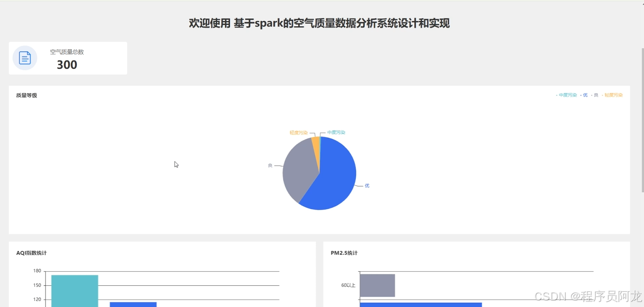The image size is (644, 307).
Task: Toggle the 良 legend item
Action: point(595,95)
